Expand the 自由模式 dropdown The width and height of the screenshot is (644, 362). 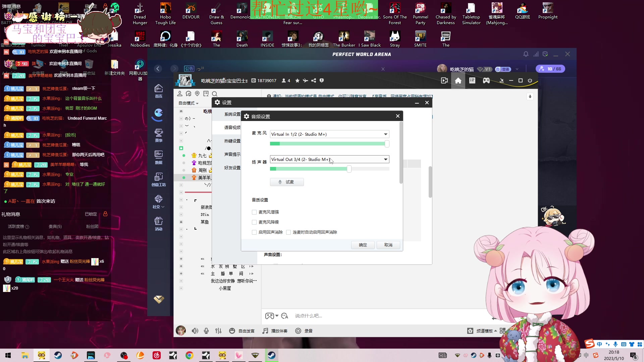point(189,103)
